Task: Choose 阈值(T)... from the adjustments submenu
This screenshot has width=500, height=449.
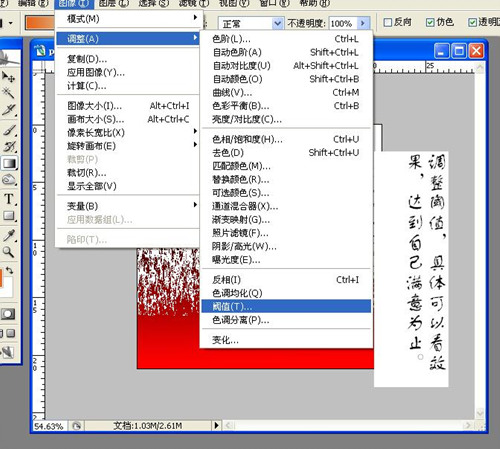Action: (x=286, y=306)
